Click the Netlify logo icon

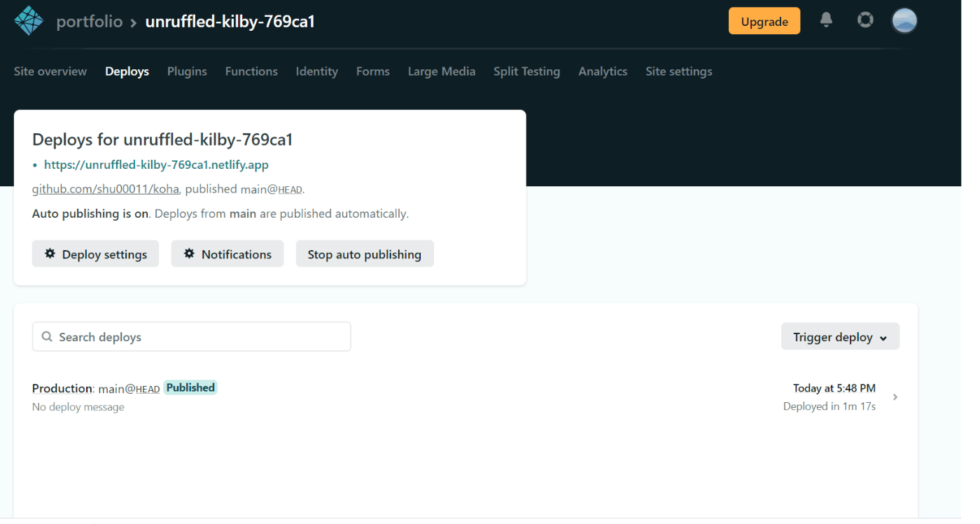pyautogui.click(x=29, y=21)
